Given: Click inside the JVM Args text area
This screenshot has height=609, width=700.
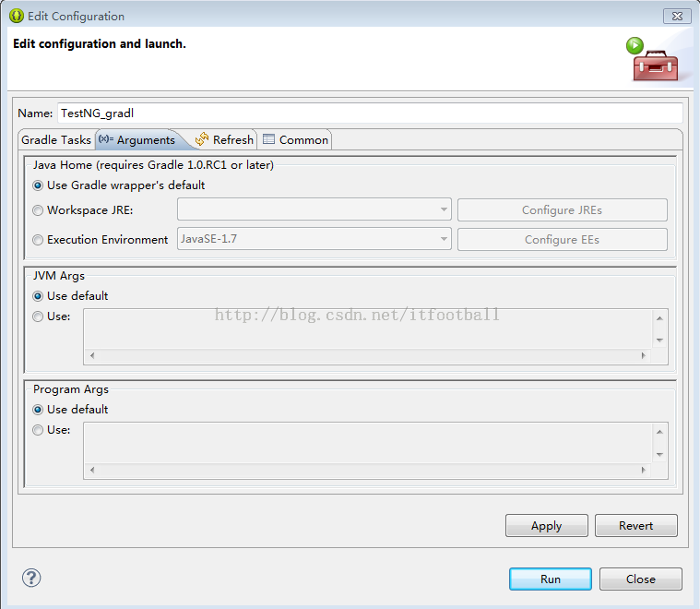Looking at the screenshot, I should pos(368,328).
